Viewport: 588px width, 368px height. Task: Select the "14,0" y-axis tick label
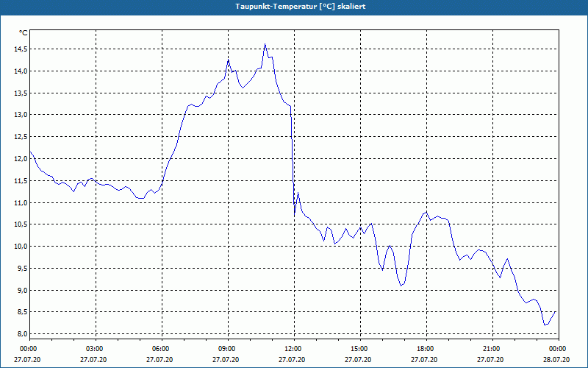click(x=21, y=71)
